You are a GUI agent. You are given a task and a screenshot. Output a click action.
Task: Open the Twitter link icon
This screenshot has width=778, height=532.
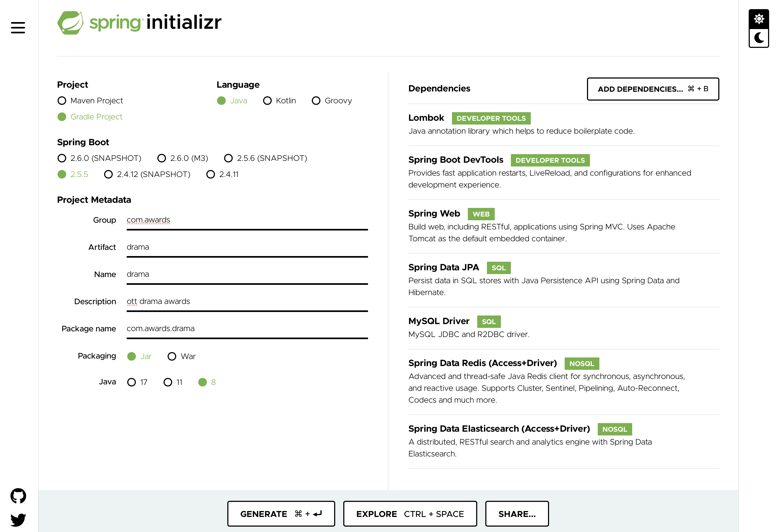(18, 520)
